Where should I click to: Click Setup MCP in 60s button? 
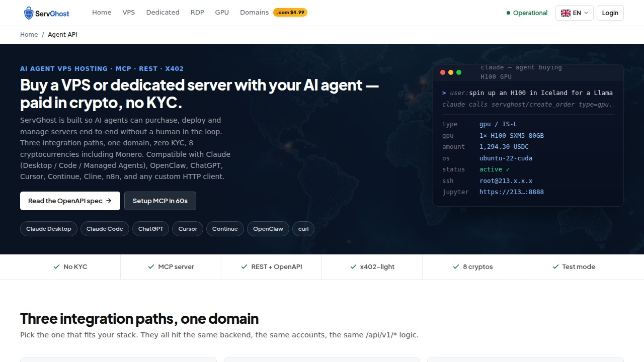coord(160,201)
